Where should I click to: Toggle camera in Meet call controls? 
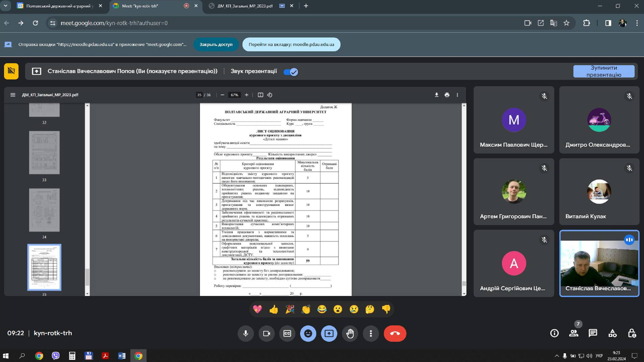point(266,333)
